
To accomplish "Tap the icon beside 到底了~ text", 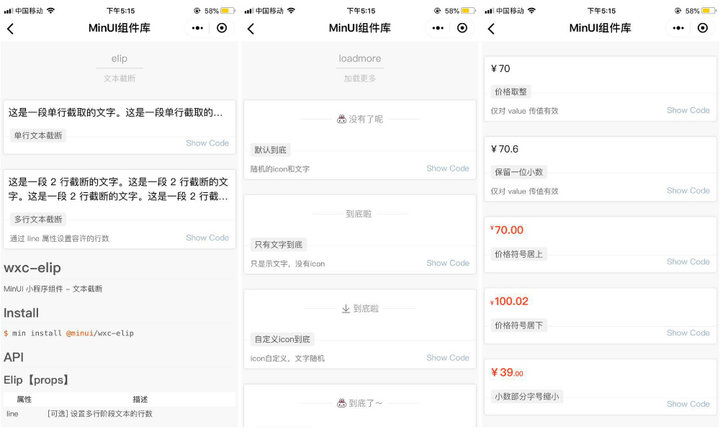I will (x=341, y=403).
